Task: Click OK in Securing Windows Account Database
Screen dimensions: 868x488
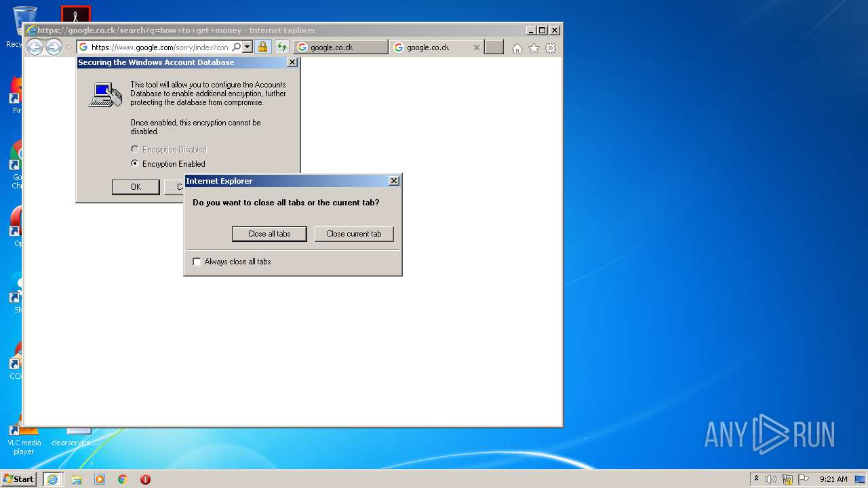Action: click(x=136, y=187)
